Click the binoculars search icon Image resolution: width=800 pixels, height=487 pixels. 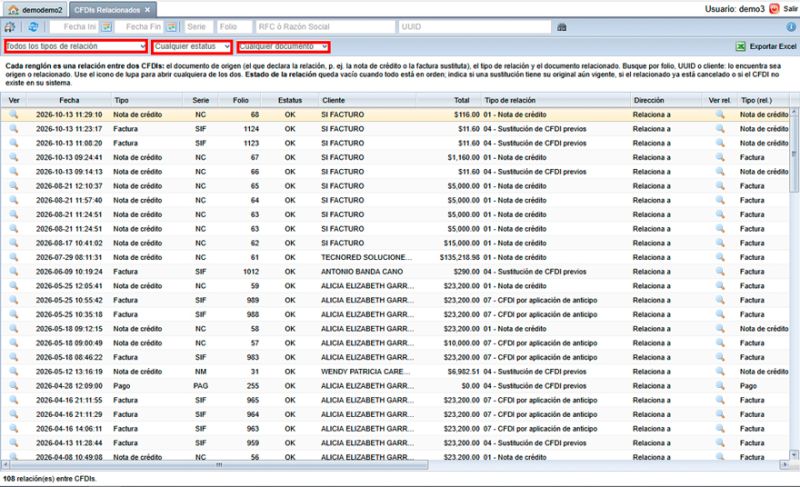point(562,27)
